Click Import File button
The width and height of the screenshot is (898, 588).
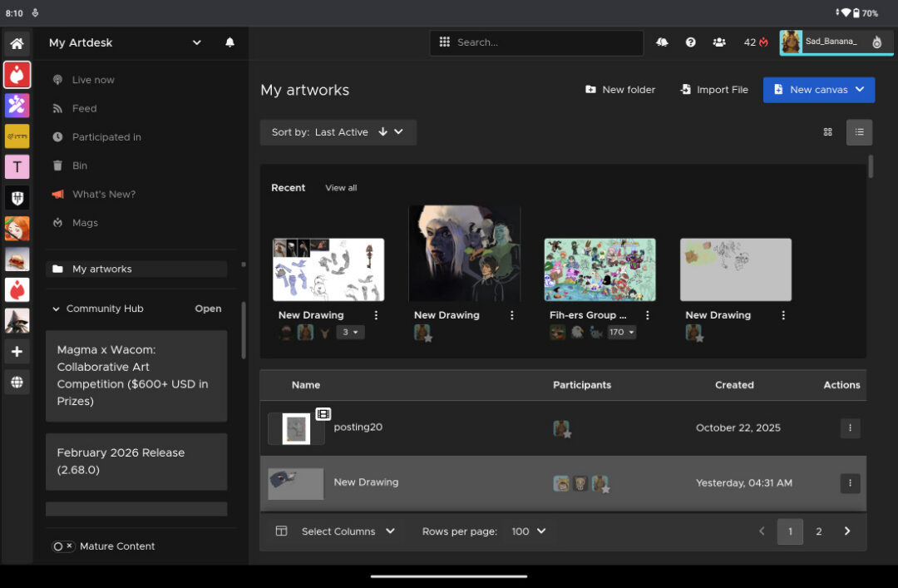pos(713,89)
